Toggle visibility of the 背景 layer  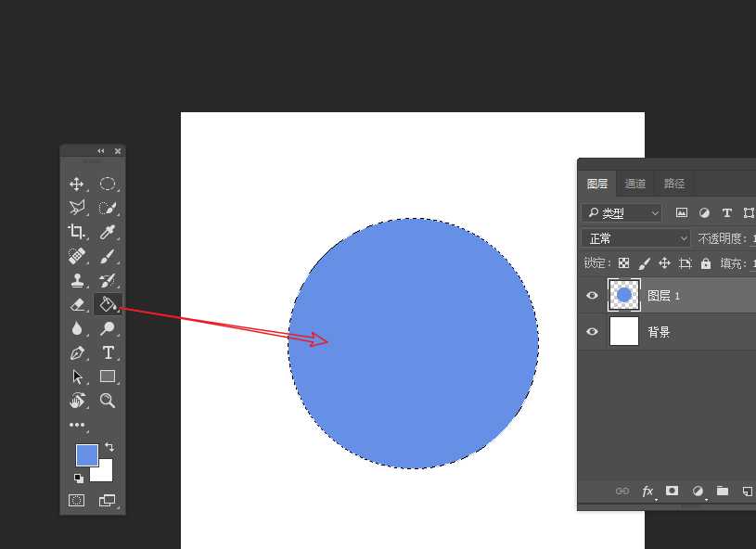593,332
